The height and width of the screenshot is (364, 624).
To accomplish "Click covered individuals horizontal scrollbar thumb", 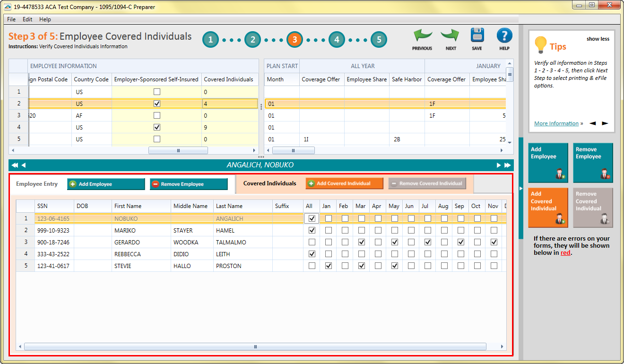I will click(255, 347).
